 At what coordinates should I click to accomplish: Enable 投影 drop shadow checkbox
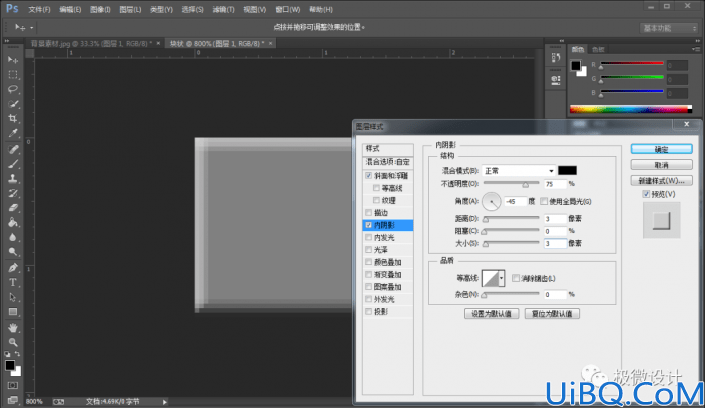tap(369, 311)
